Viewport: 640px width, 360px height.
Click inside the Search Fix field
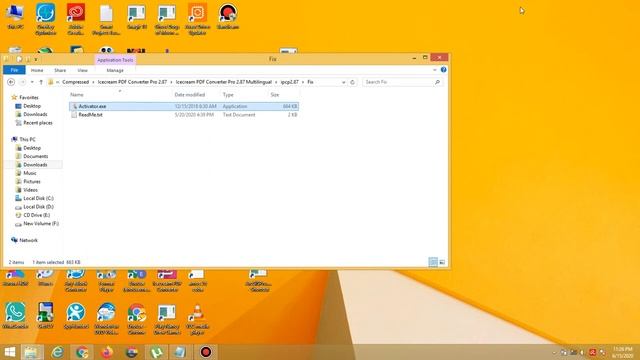398,82
